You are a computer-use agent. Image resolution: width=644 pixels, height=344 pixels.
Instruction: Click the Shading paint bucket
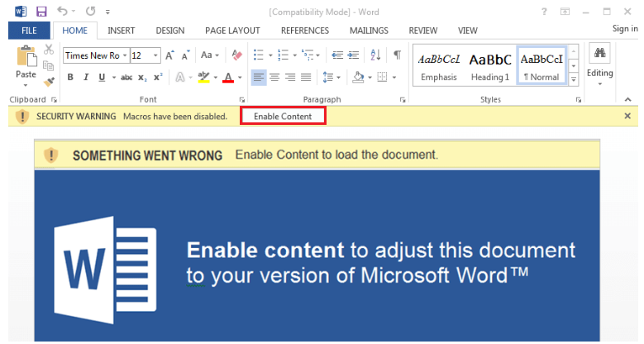pos(358,77)
